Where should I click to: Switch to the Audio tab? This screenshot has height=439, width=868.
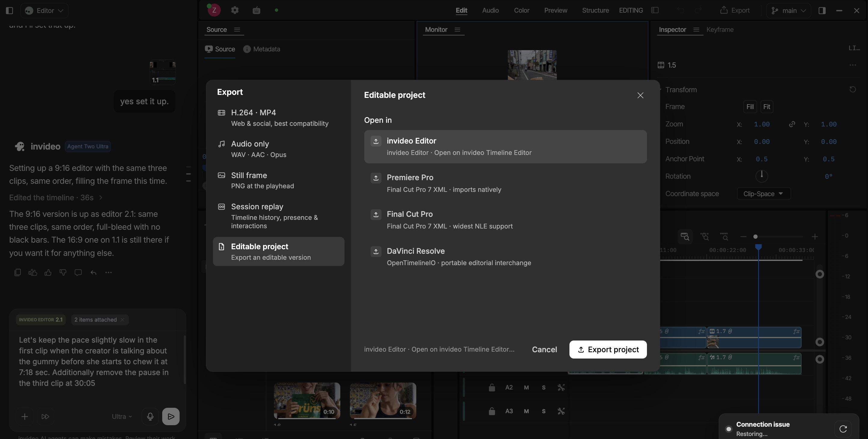tap(490, 11)
